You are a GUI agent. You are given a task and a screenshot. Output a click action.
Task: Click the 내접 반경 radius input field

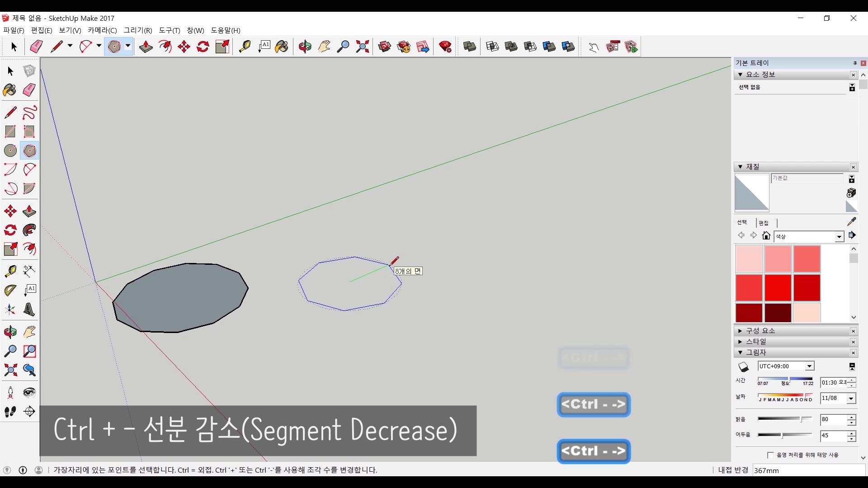click(x=808, y=470)
